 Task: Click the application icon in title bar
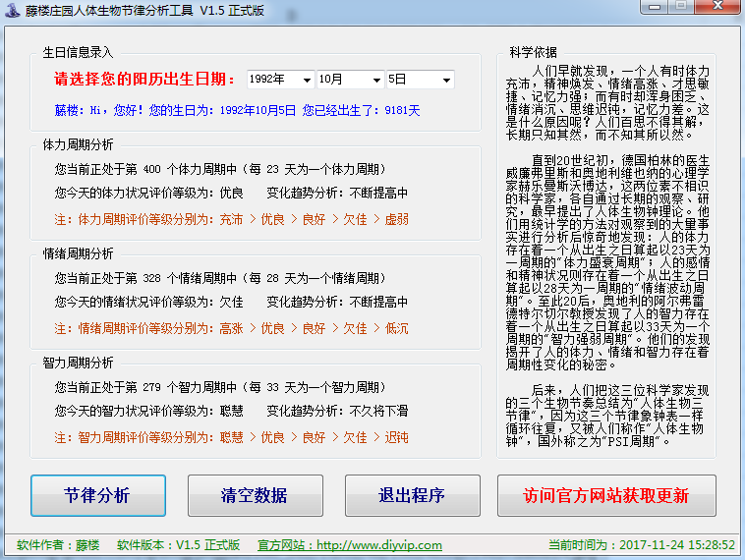click(13, 10)
